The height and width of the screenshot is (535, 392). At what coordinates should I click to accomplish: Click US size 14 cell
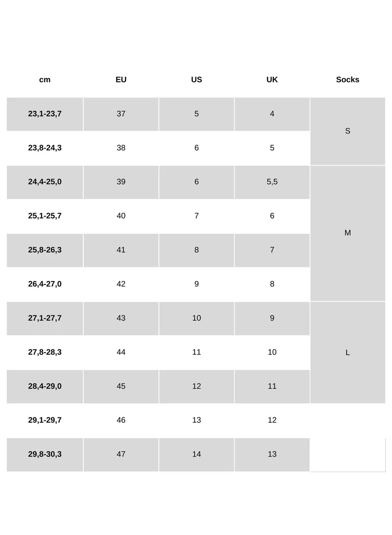(x=196, y=454)
